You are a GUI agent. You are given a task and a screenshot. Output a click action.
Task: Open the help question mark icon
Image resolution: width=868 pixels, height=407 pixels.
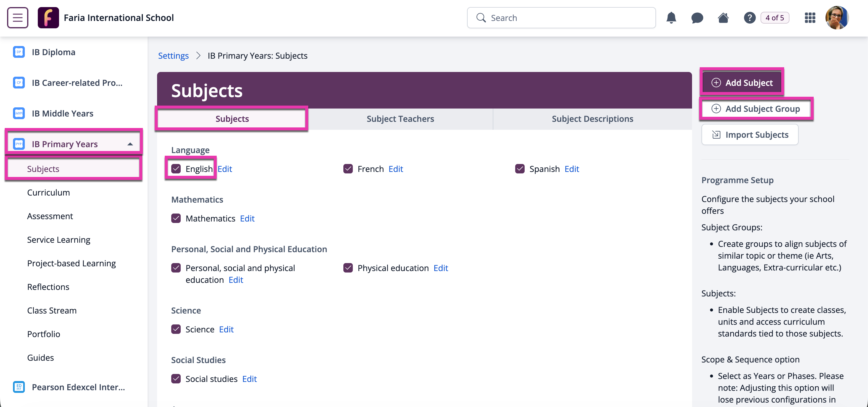pyautogui.click(x=749, y=18)
